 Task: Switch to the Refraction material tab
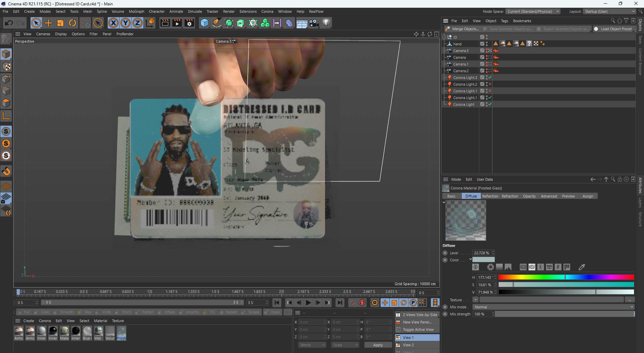510,196
